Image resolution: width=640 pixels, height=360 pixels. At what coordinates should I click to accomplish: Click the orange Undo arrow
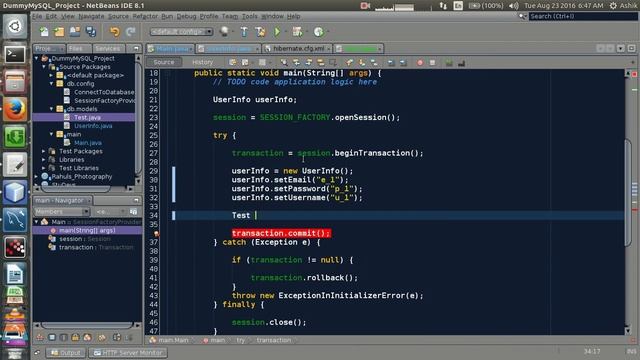115,31
